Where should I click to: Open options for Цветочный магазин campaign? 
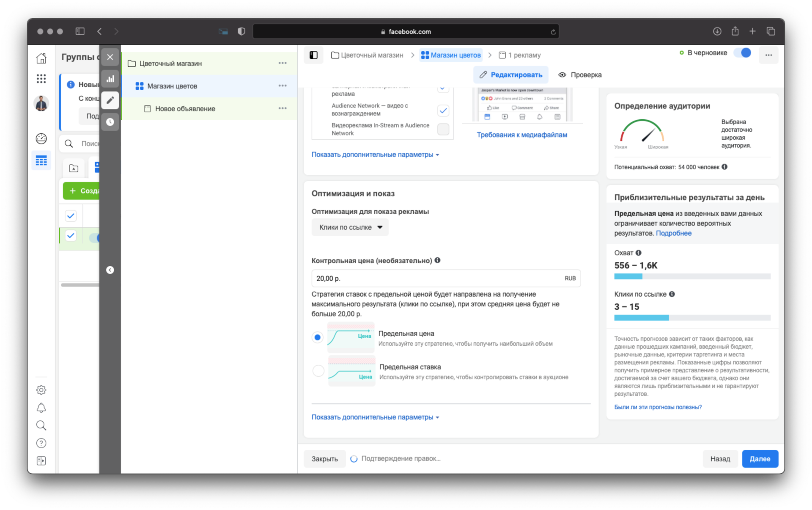point(283,63)
